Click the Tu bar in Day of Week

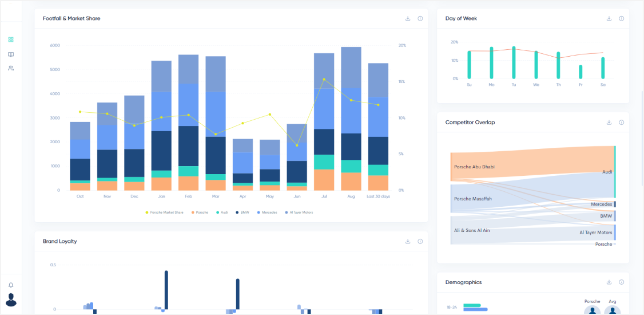tap(514, 62)
